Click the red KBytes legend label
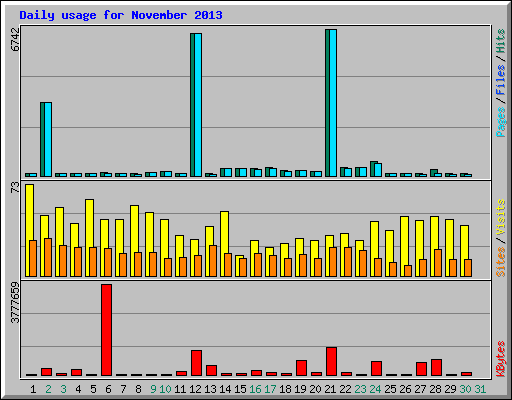 click(x=500, y=359)
